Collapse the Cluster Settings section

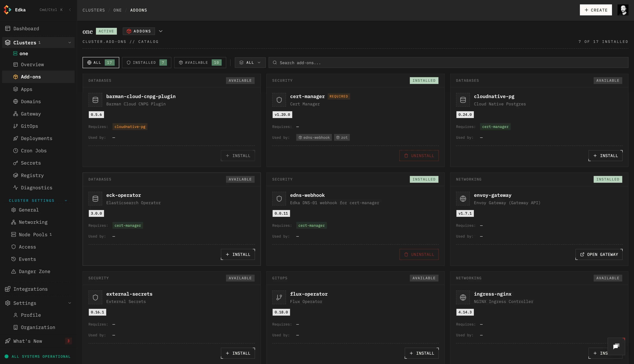click(66, 201)
